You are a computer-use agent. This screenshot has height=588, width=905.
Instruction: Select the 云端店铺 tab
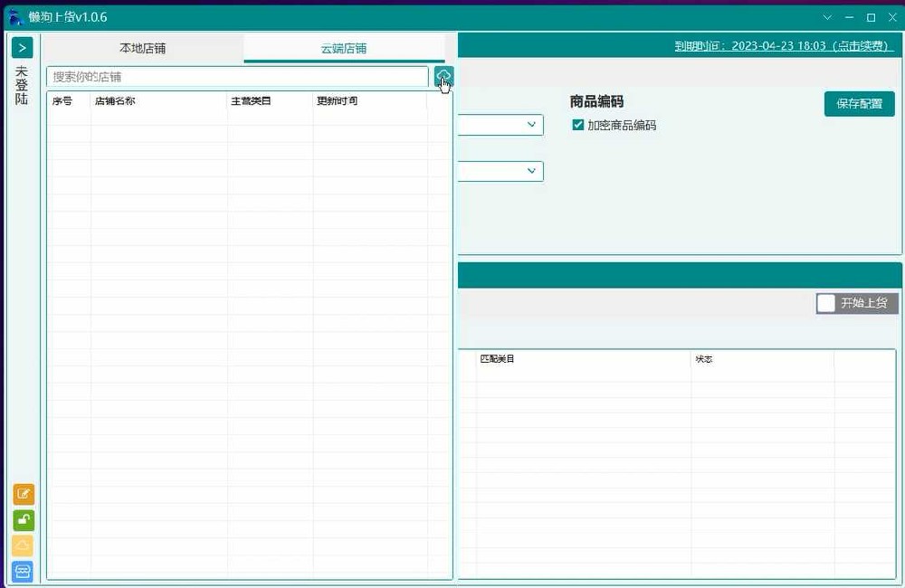(x=344, y=48)
